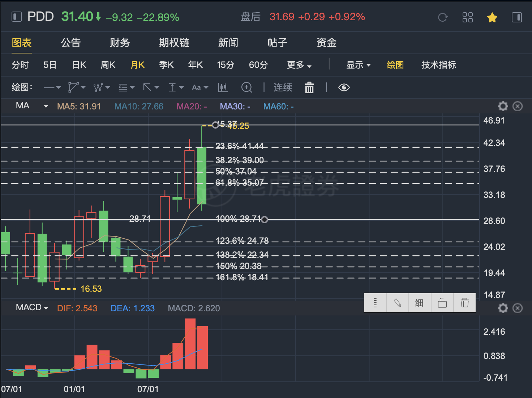Viewport: 532px width, 398px height.
Task: Delete all drawings with the white trash icon
Action: click(309, 87)
